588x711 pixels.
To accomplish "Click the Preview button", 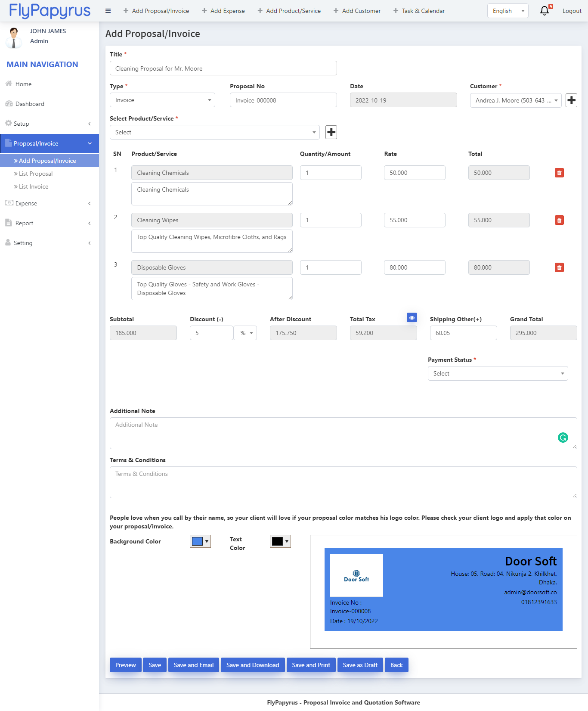I will [125, 665].
